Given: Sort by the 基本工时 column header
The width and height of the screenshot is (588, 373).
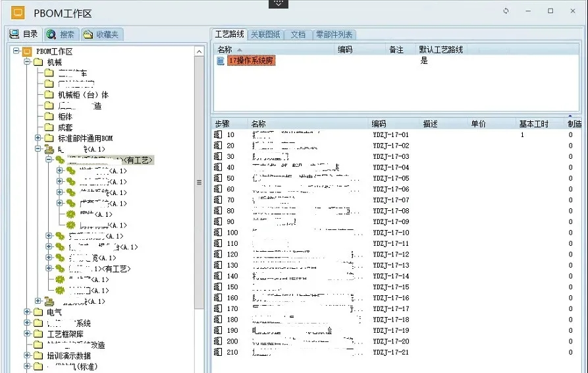Looking at the screenshot, I should (x=534, y=123).
